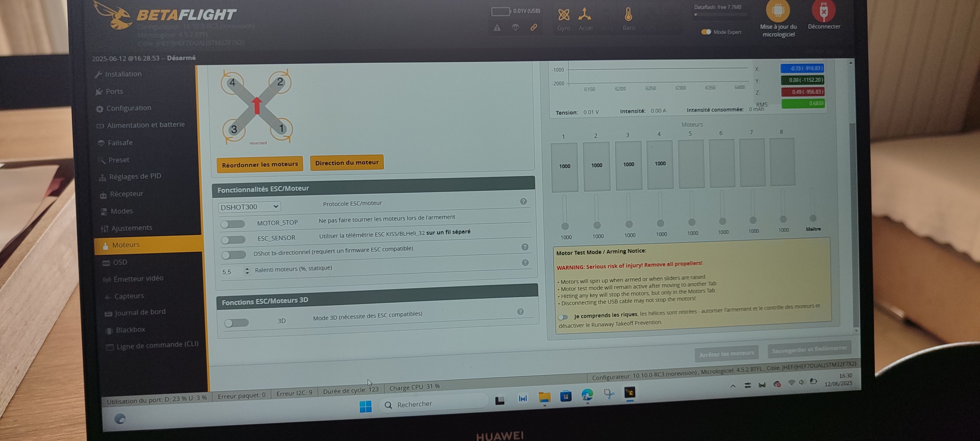Click the Maître motor slider
This screenshot has width=980, height=441.
813,218
